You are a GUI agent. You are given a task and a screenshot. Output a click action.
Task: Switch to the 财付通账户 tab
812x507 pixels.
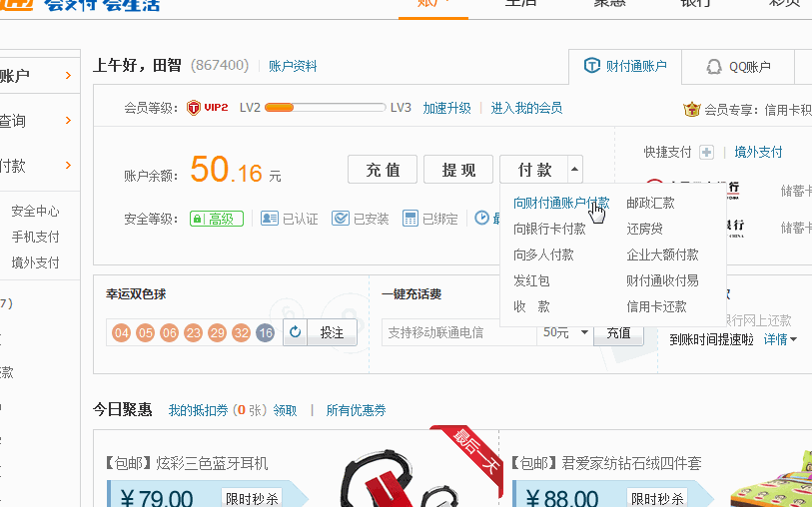point(625,67)
